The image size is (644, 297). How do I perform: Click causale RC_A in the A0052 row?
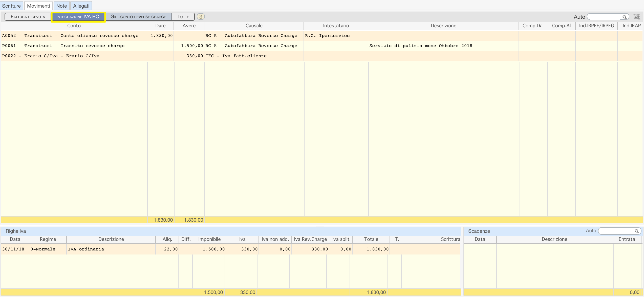pyautogui.click(x=251, y=36)
